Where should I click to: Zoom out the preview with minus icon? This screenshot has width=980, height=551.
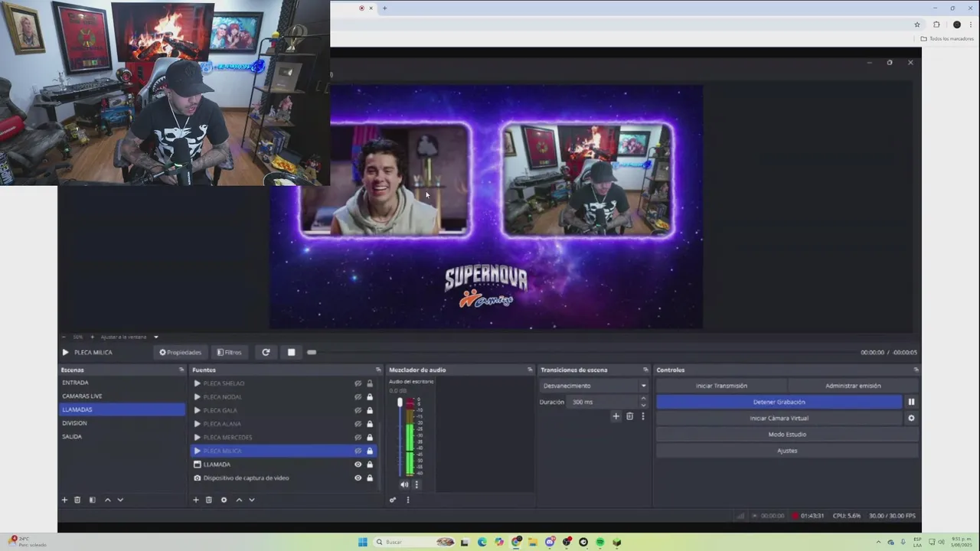pos(65,337)
